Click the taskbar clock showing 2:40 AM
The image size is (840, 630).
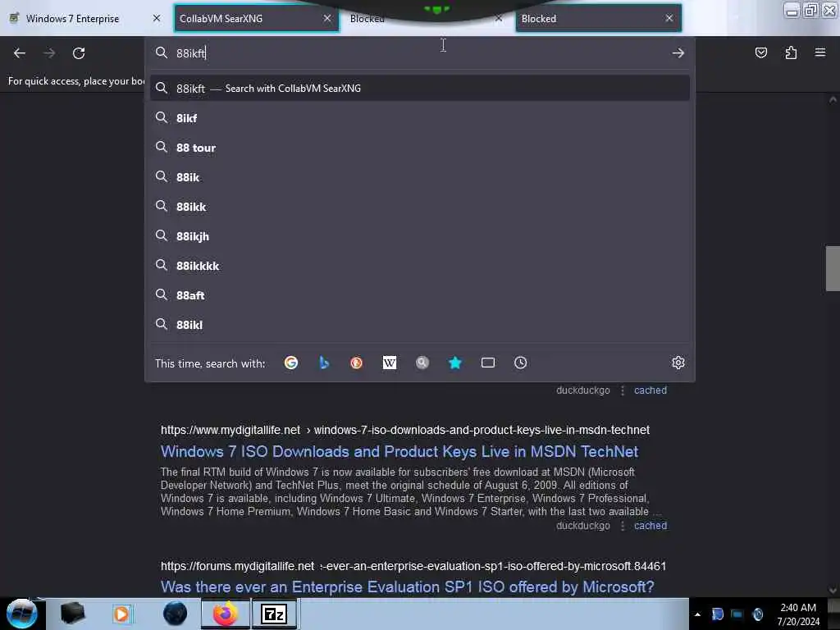(x=798, y=614)
